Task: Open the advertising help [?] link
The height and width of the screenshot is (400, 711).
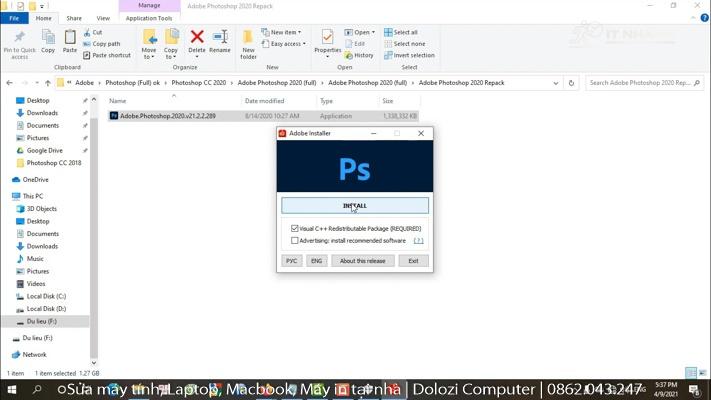Action: pyautogui.click(x=418, y=240)
